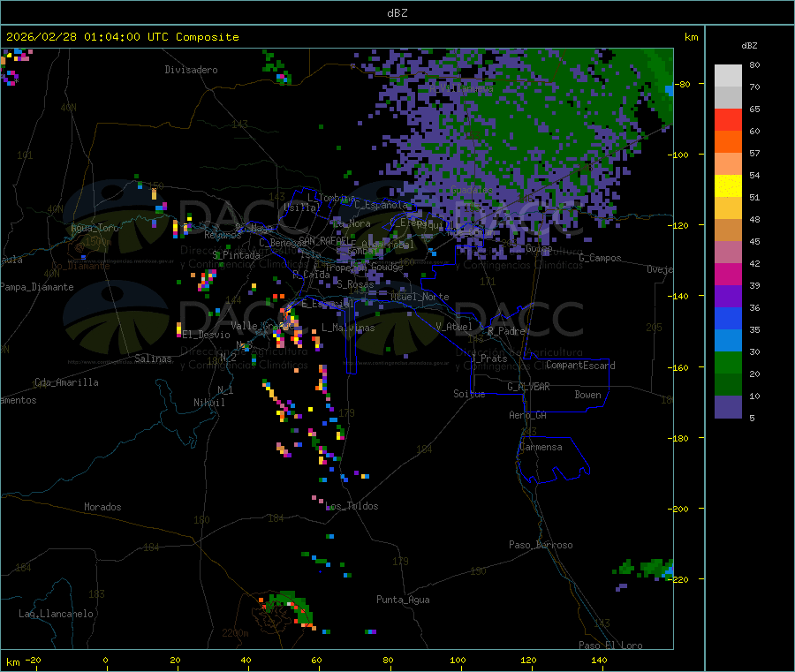Click the Carmensa place label

click(541, 447)
